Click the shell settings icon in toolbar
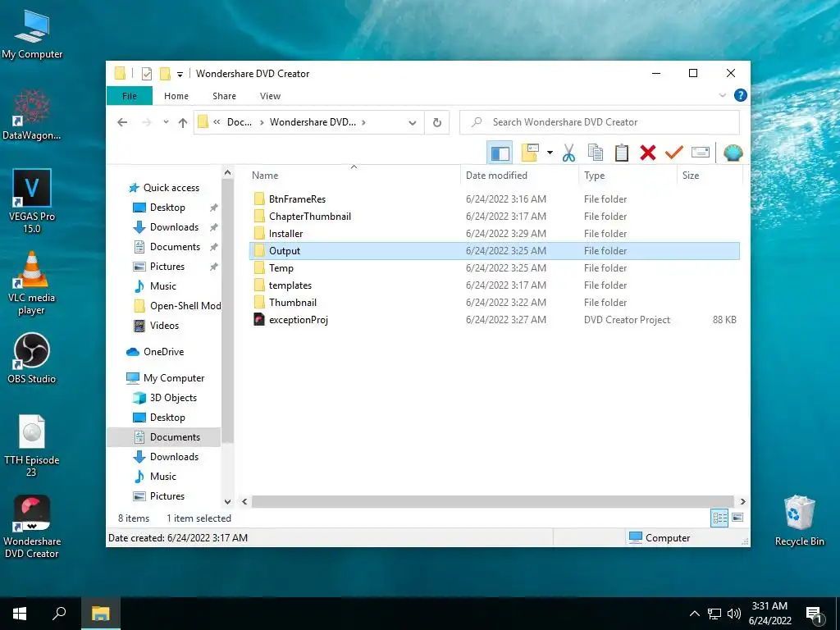The image size is (840, 630). pos(733,153)
